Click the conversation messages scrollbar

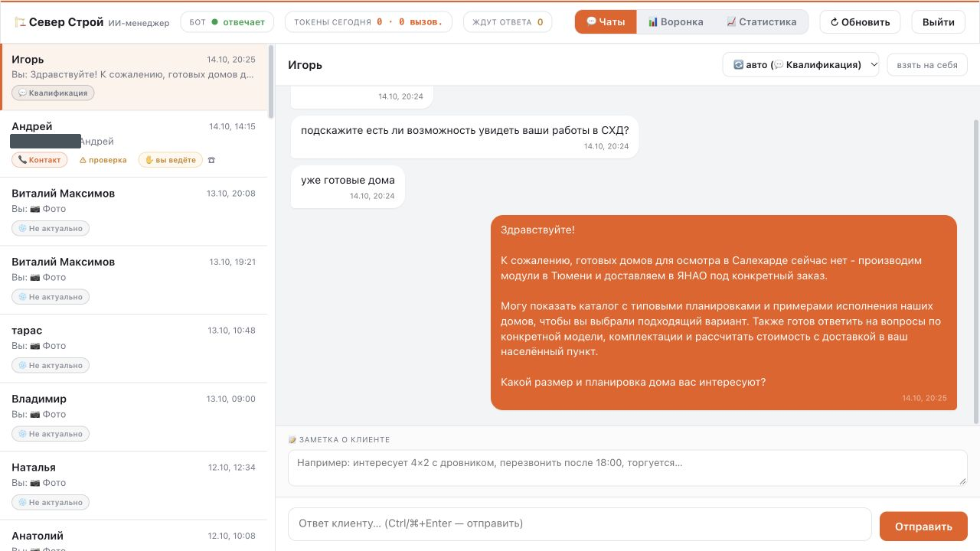click(x=975, y=271)
